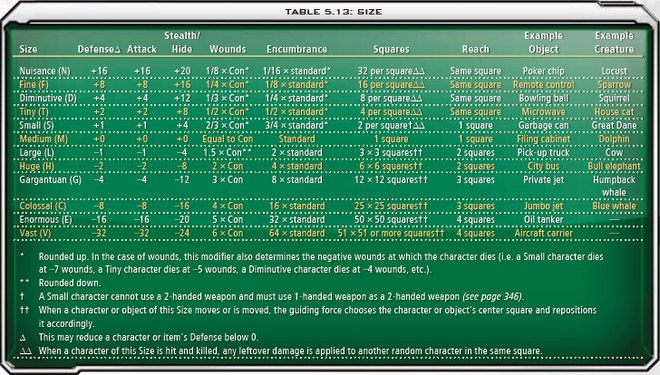660x375 pixels.
Task: Click the "32 per square" squares cell
Action: pos(391,71)
